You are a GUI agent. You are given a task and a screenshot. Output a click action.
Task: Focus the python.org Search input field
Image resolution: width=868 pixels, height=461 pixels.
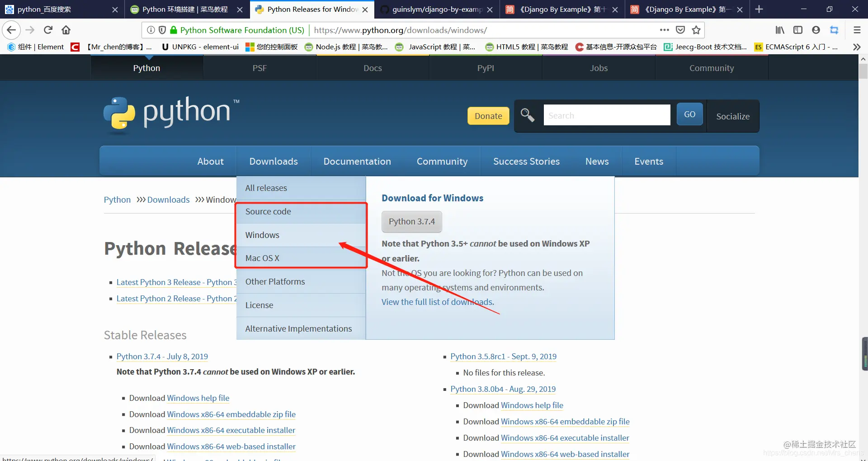607,115
